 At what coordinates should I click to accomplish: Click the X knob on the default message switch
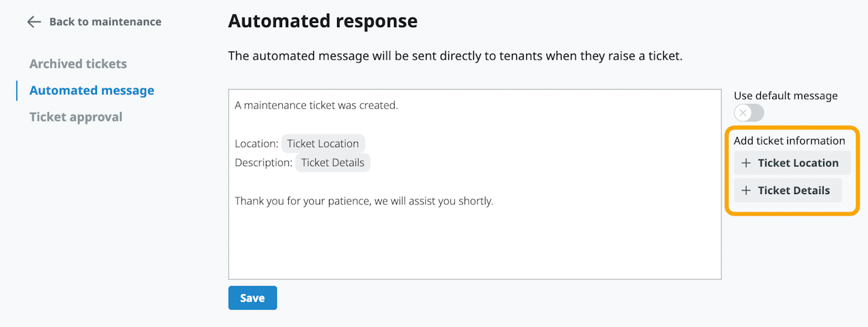pos(743,113)
